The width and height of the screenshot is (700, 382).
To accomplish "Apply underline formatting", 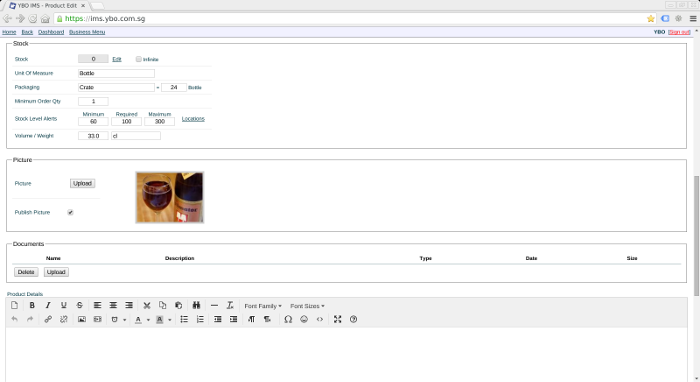I will (63, 305).
